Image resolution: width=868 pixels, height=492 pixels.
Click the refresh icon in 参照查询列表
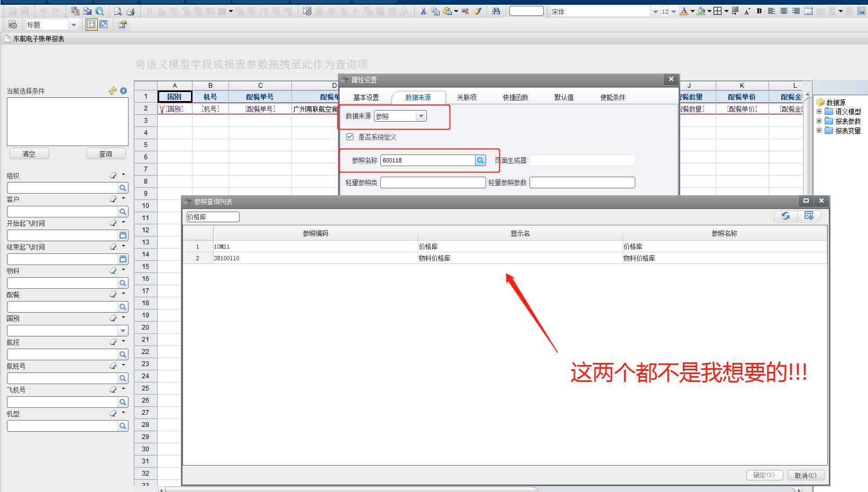(786, 216)
